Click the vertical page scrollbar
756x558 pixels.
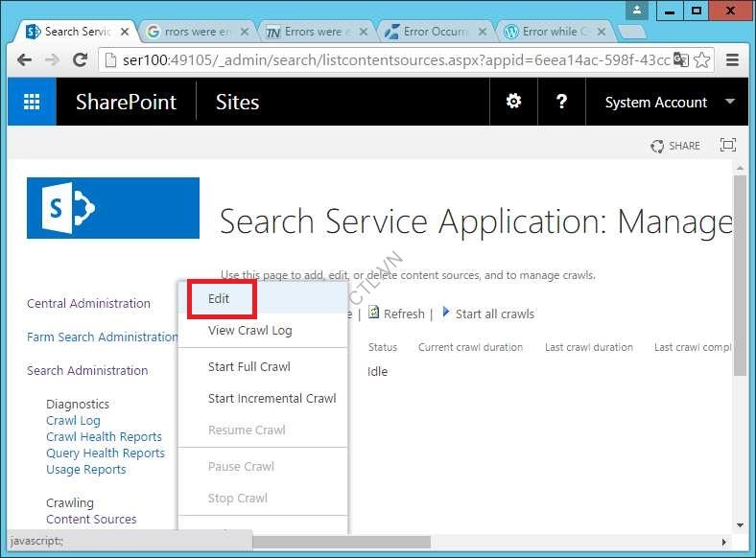click(x=740, y=278)
